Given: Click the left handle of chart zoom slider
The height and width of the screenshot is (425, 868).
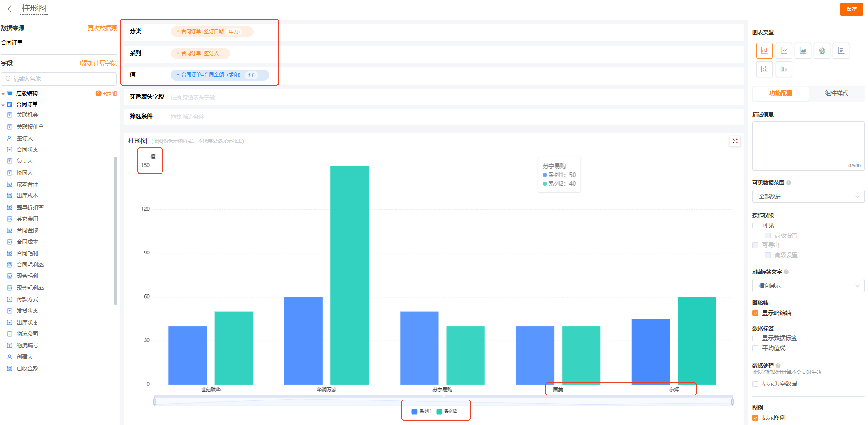Looking at the screenshot, I should 155,401.
